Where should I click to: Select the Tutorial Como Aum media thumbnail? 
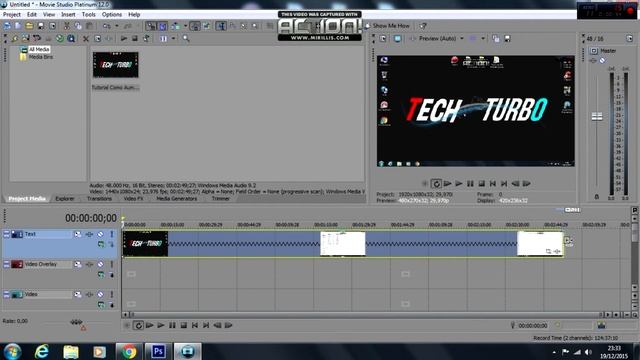(116, 65)
